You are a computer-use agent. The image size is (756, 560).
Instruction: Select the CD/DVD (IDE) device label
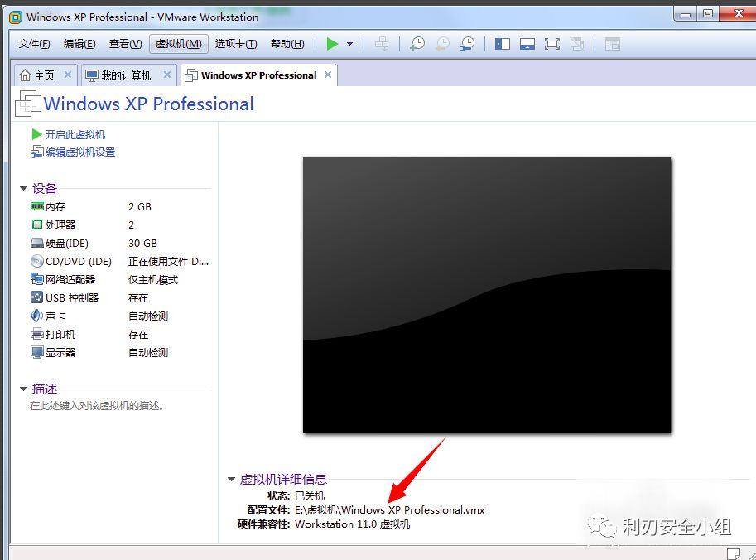point(79,262)
